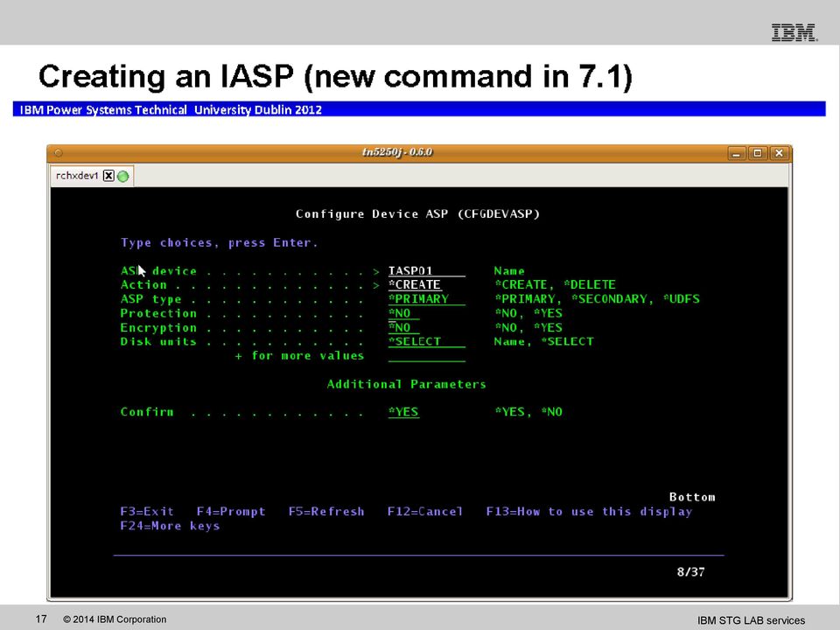840x630 pixels.
Task: Click the "Name, *SELECT" choices text
Action: (543, 341)
